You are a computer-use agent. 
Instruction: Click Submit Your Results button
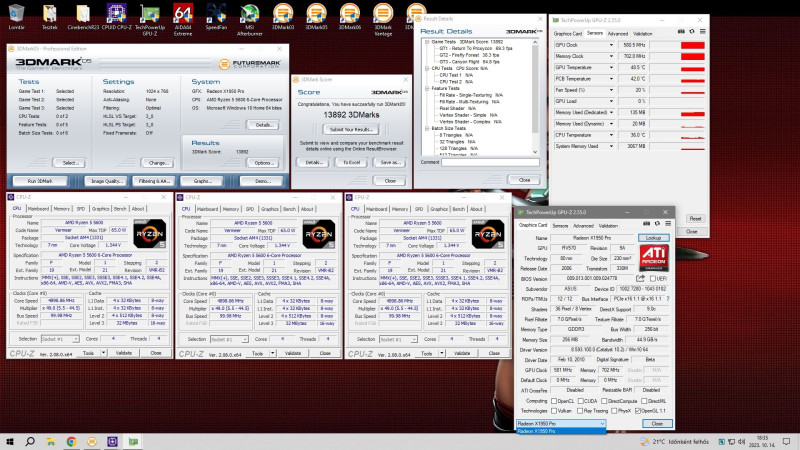tap(351, 130)
